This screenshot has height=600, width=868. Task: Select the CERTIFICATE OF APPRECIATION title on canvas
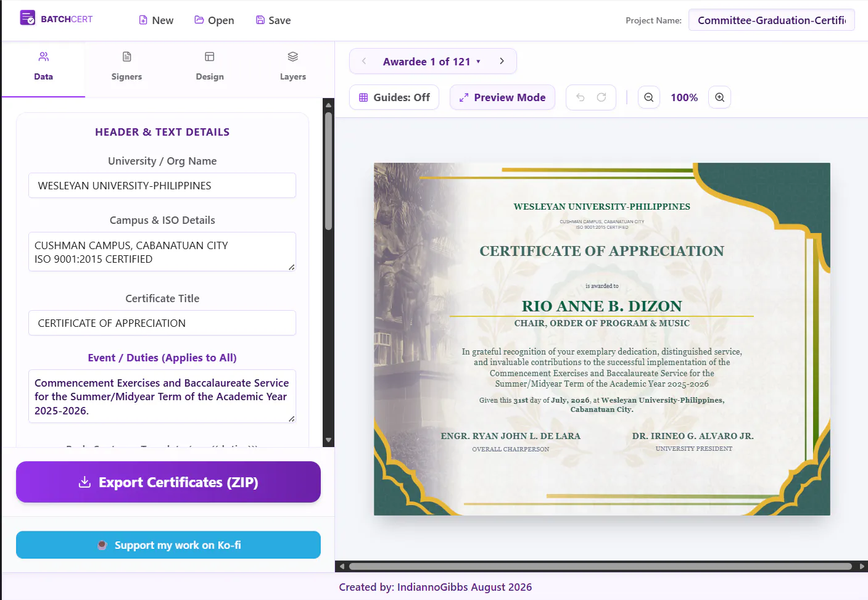coord(601,252)
